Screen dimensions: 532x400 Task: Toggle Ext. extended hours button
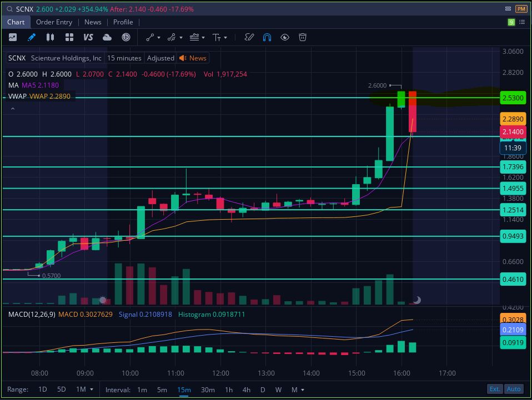(x=495, y=389)
